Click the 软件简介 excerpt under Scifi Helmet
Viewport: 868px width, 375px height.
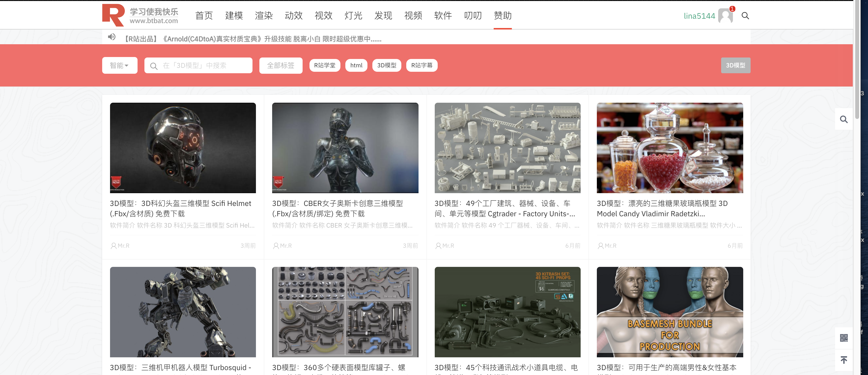point(182,225)
